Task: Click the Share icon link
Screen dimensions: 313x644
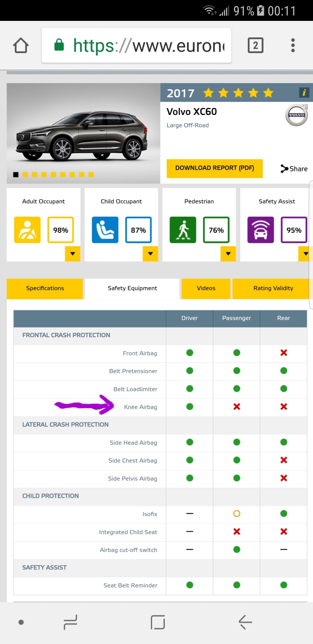Action: point(294,169)
